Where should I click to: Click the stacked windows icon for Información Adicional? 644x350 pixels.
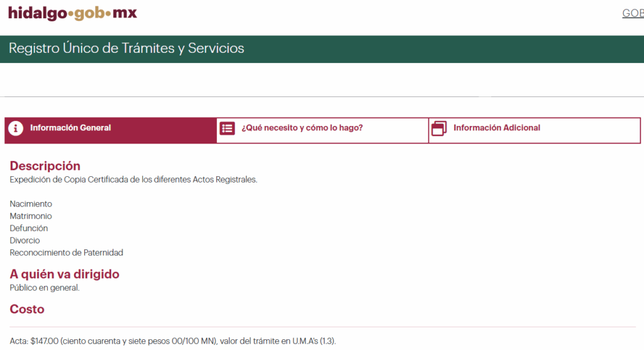tap(439, 128)
